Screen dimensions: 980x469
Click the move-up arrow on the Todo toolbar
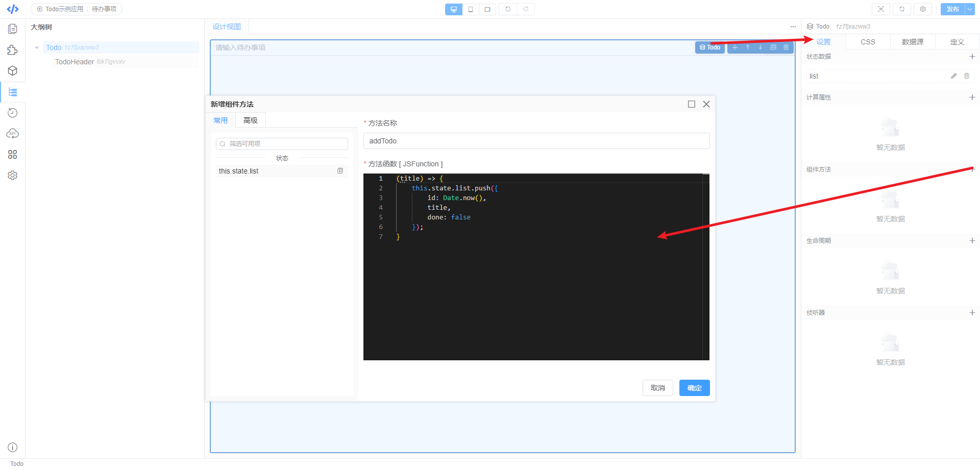[748, 47]
